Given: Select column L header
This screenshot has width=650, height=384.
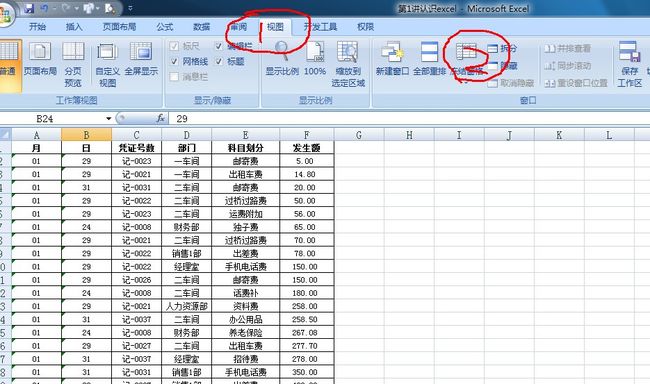Looking at the screenshot, I should coord(609,135).
